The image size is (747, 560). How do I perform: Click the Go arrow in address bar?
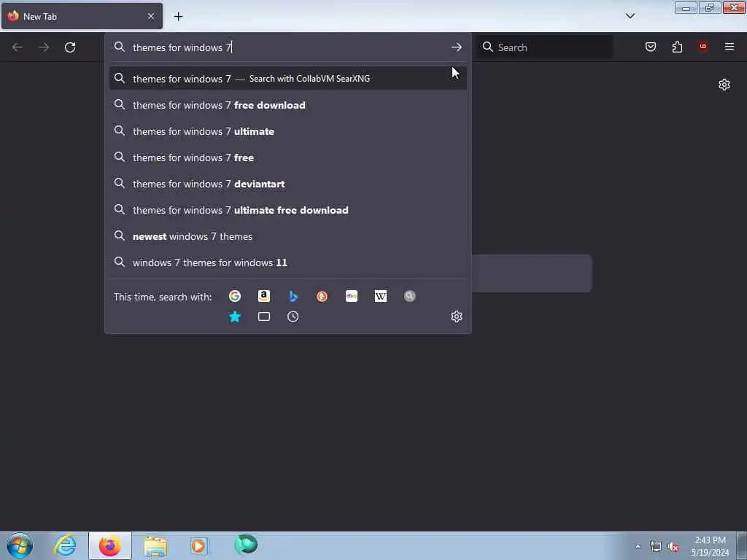457,47
